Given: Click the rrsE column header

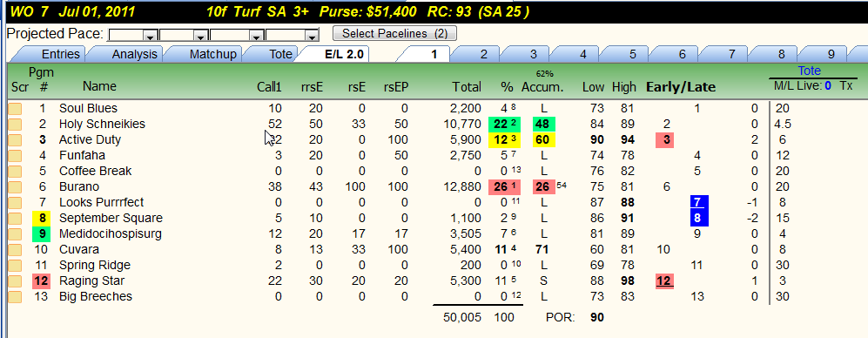Looking at the screenshot, I should point(312,87).
